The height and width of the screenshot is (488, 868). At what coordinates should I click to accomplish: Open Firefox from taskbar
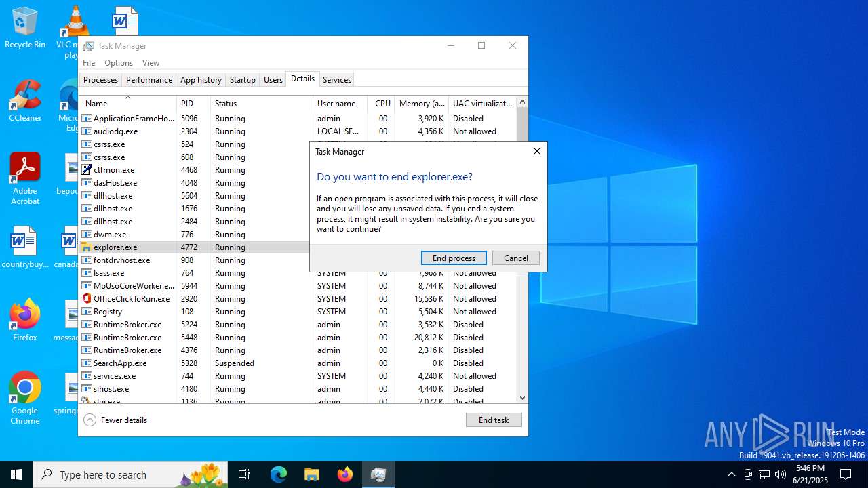point(345,474)
